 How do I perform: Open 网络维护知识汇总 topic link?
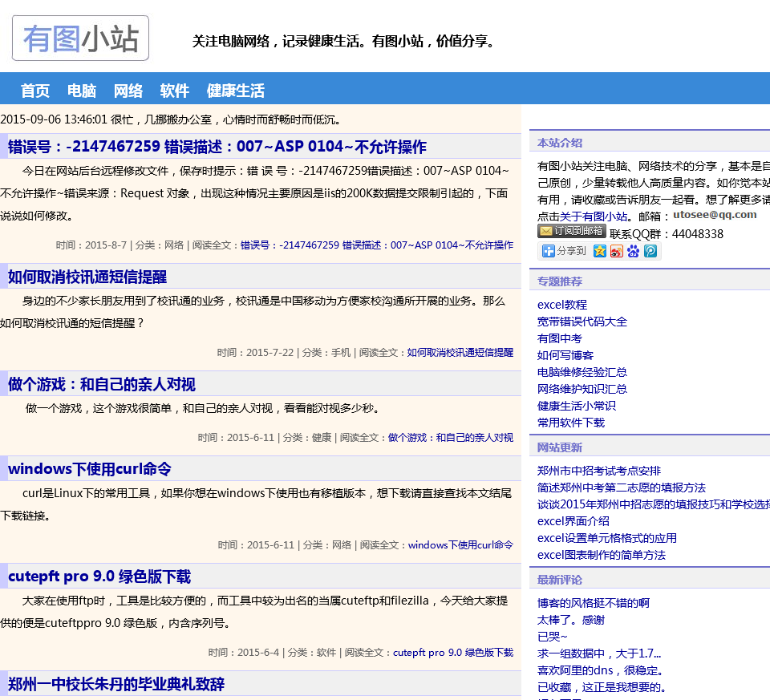pos(582,389)
